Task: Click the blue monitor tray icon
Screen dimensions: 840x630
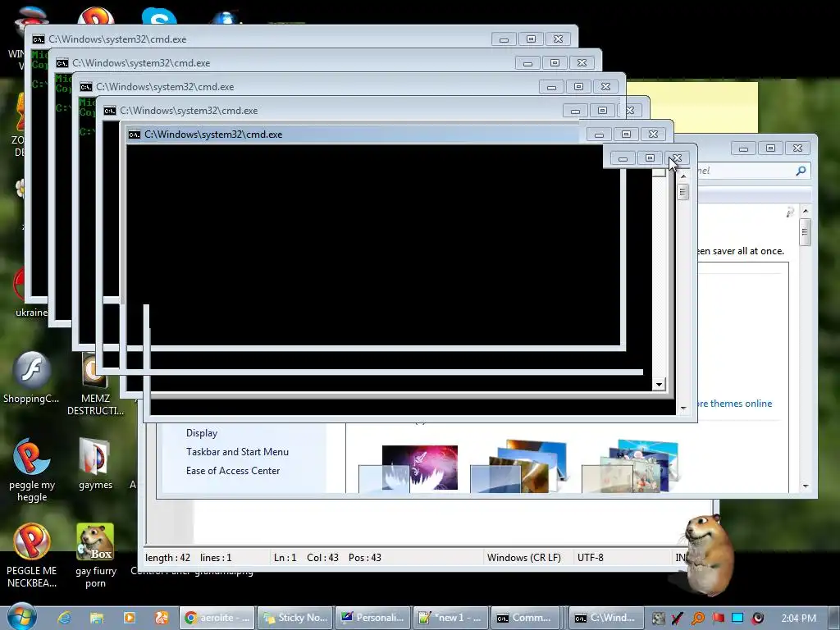Action: (x=737, y=618)
